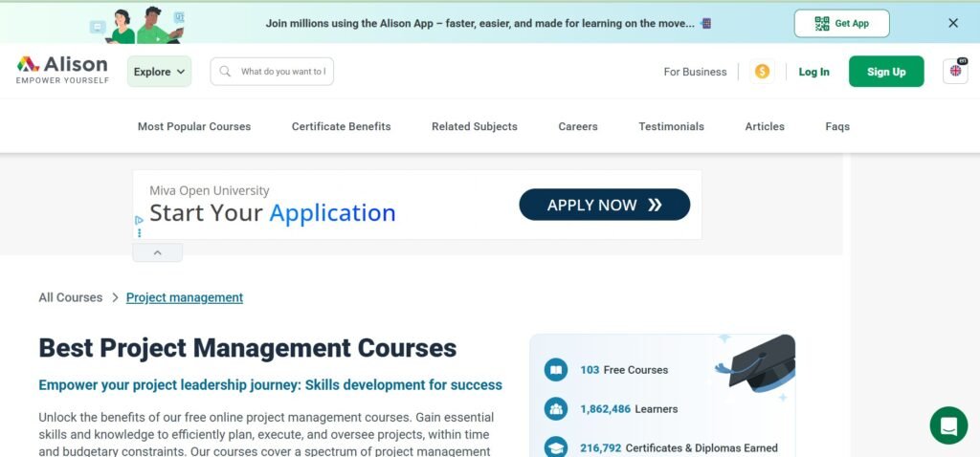Click the Project management breadcrumb link
Screen dimensions: 980x457
pyautogui.click(x=185, y=297)
